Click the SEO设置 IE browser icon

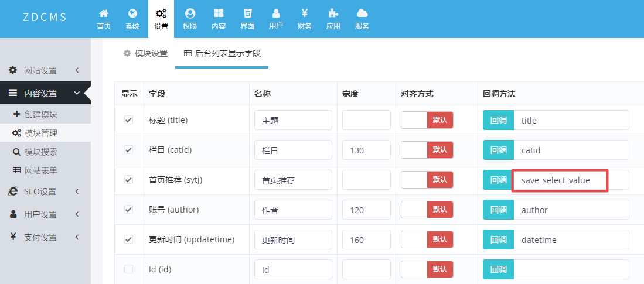(x=13, y=191)
